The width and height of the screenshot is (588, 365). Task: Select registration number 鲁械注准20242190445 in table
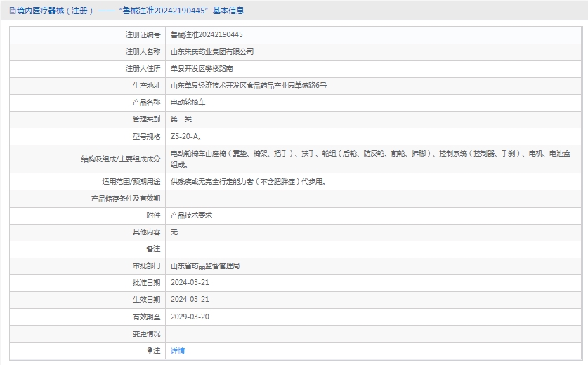coord(207,34)
